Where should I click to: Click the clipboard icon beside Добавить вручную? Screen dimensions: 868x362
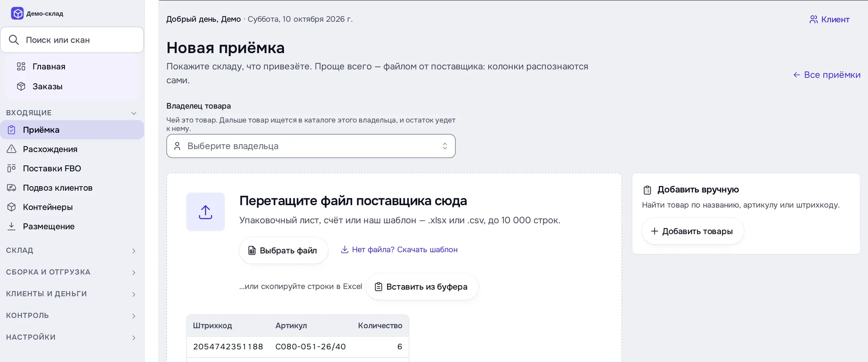pyautogui.click(x=647, y=190)
